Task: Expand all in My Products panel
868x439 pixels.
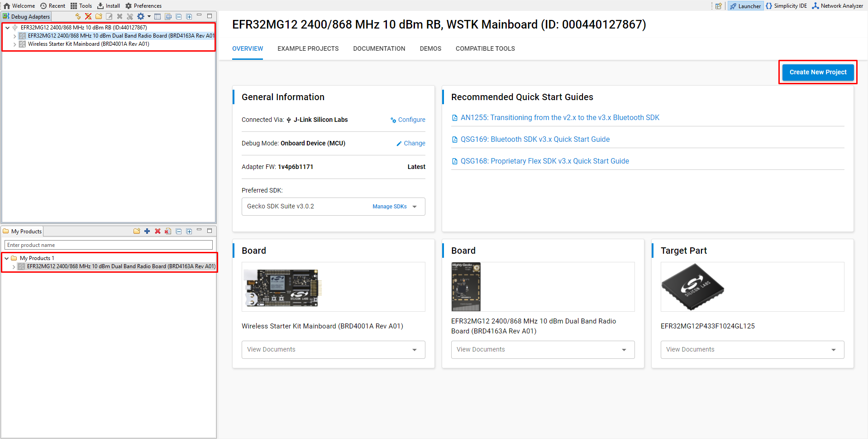Action: pyautogui.click(x=189, y=231)
